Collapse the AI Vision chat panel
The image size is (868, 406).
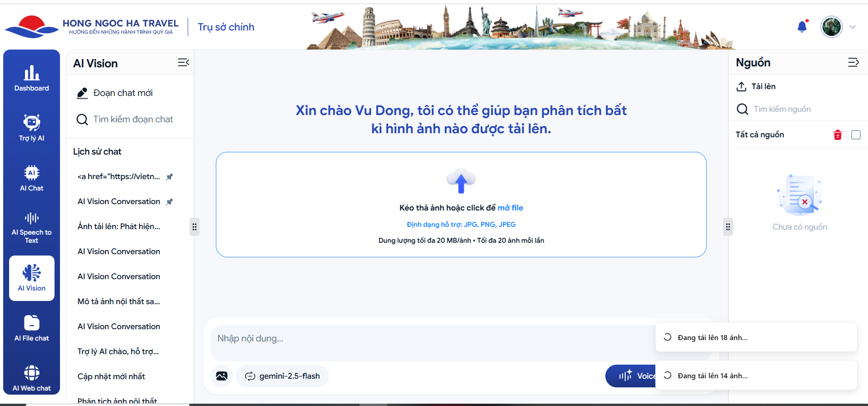(183, 63)
